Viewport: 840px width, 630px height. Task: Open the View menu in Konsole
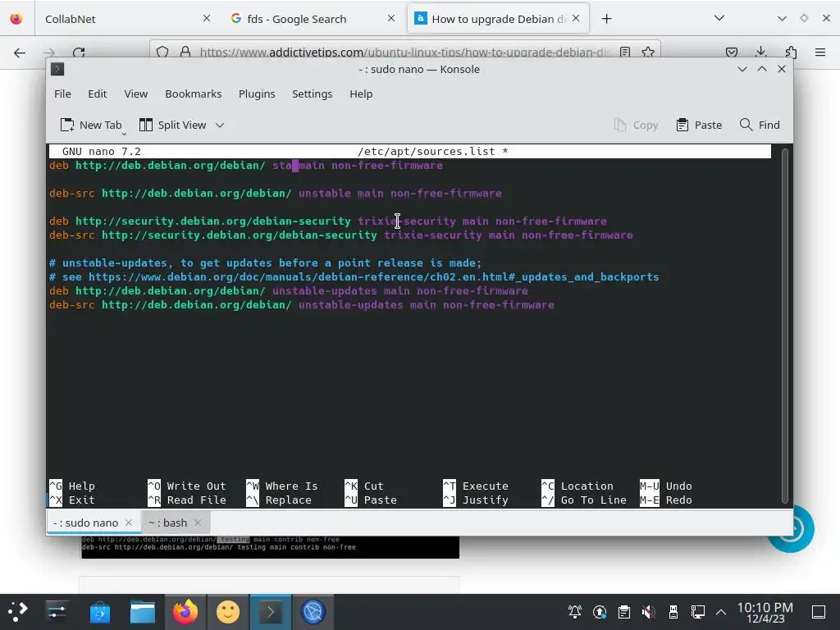coord(136,94)
